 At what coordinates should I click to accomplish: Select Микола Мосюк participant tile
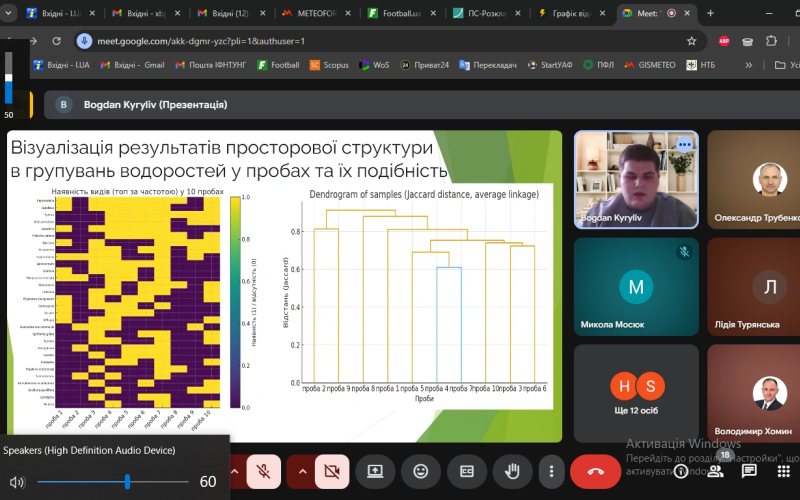pyautogui.click(x=636, y=287)
